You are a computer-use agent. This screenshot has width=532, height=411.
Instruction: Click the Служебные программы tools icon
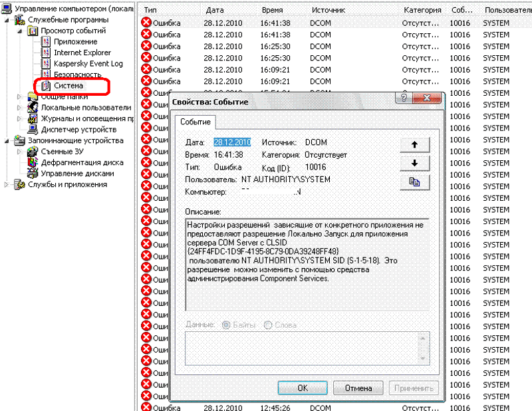click(19, 20)
